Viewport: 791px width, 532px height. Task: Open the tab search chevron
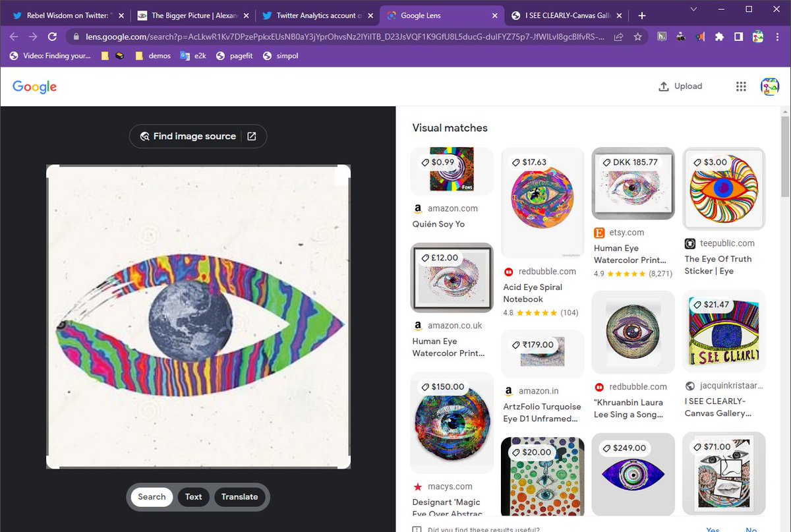pyautogui.click(x=693, y=9)
